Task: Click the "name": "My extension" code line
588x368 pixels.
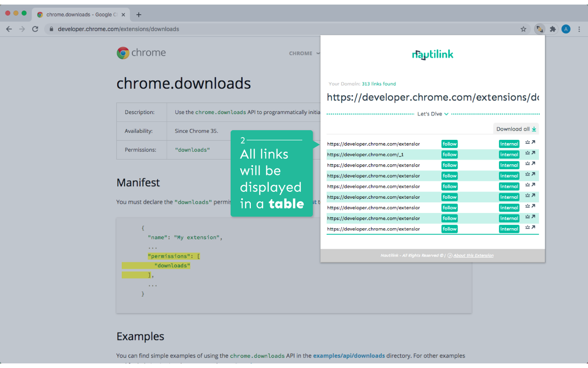Action: pos(185,237)
